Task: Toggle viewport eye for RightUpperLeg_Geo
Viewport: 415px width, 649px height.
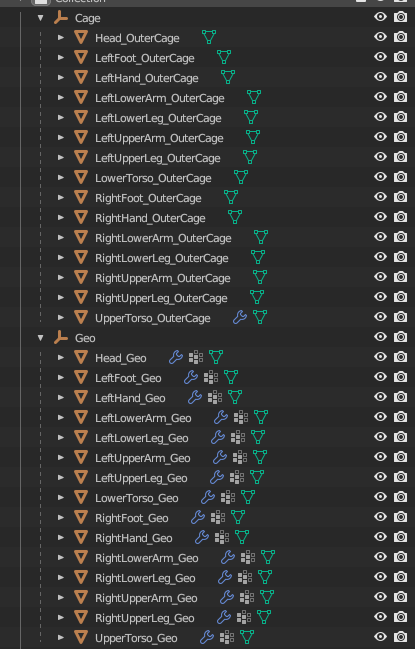Action: [380, 617]
